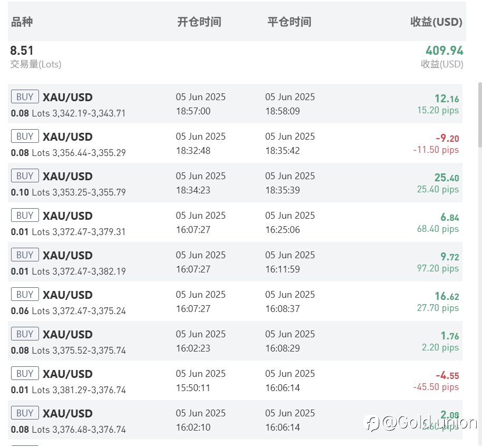Viewport: 482px width, 448px height.
Task: Click BUY badge of trade opened 18:32:48
Action: point(25,136)
